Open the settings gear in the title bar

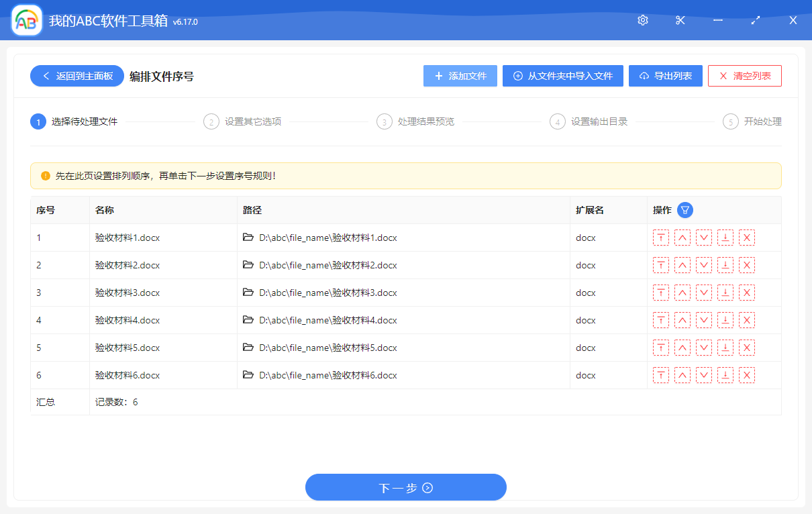(x=642, y=20)
